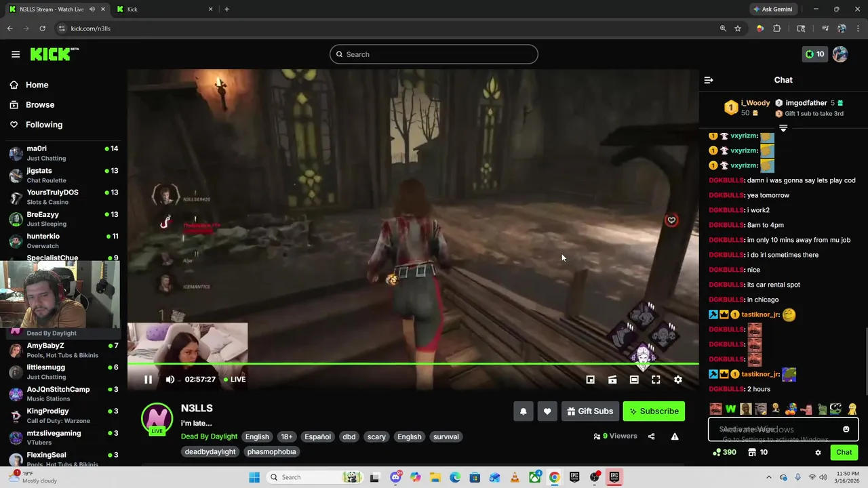
Task: Follow N3LLS with heart button
Action: [547, 411]
